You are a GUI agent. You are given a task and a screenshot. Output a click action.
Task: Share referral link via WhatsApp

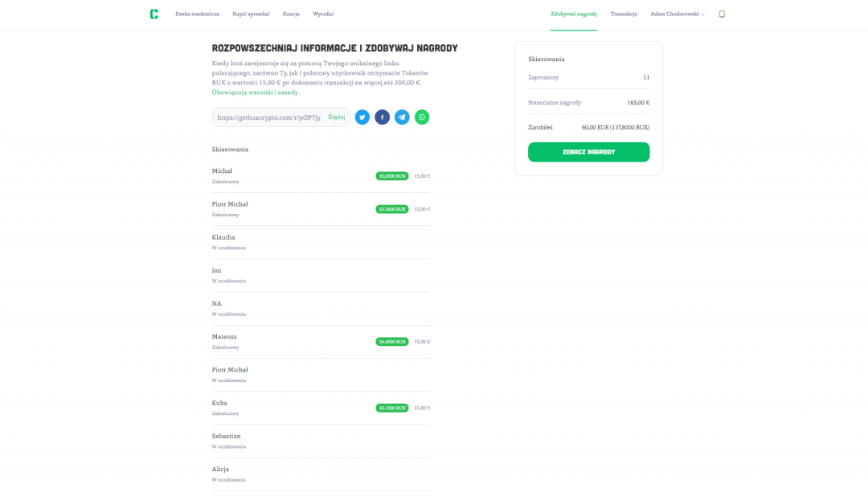[422, 117]
